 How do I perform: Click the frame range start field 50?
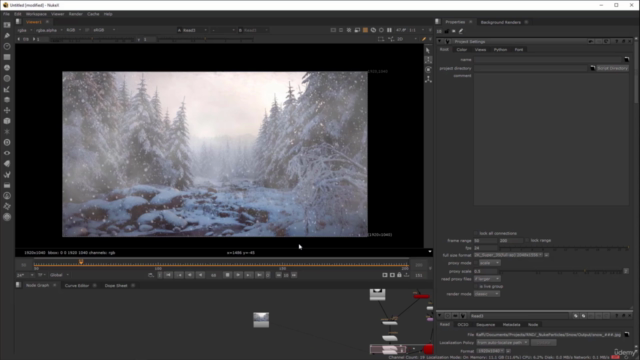click(485, 241)
